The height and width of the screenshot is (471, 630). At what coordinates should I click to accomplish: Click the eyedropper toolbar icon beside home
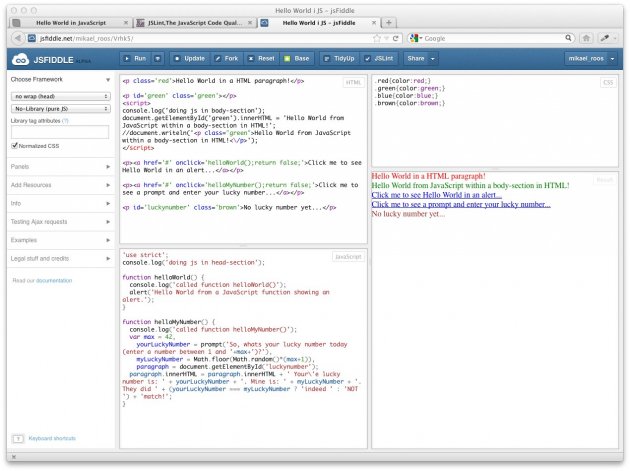click(604, 38)
